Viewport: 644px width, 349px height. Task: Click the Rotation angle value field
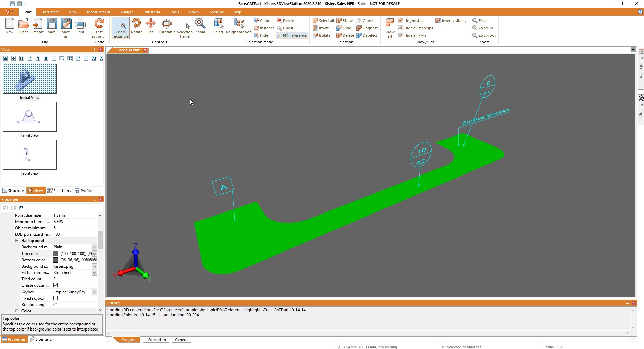tap(75, 305)
